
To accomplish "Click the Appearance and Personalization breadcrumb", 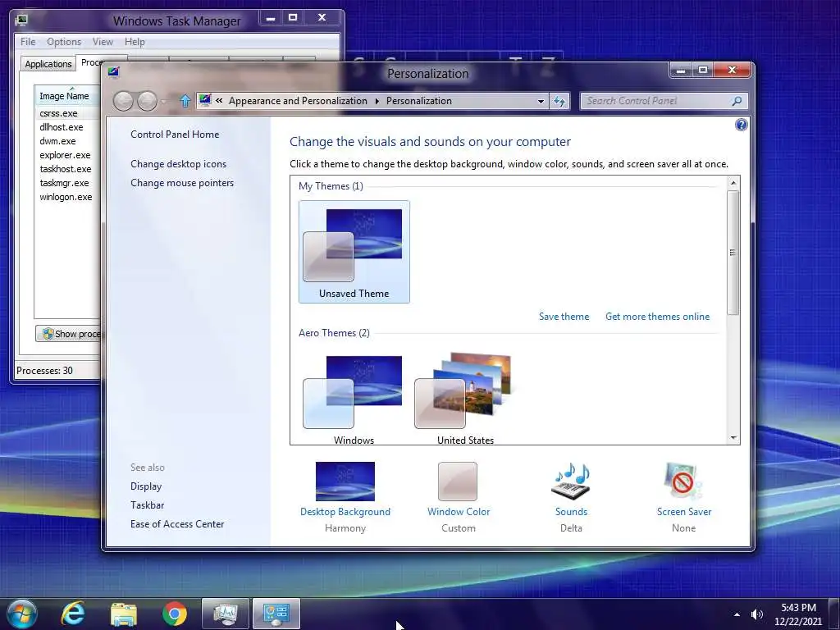I will (x=298, y=101).
